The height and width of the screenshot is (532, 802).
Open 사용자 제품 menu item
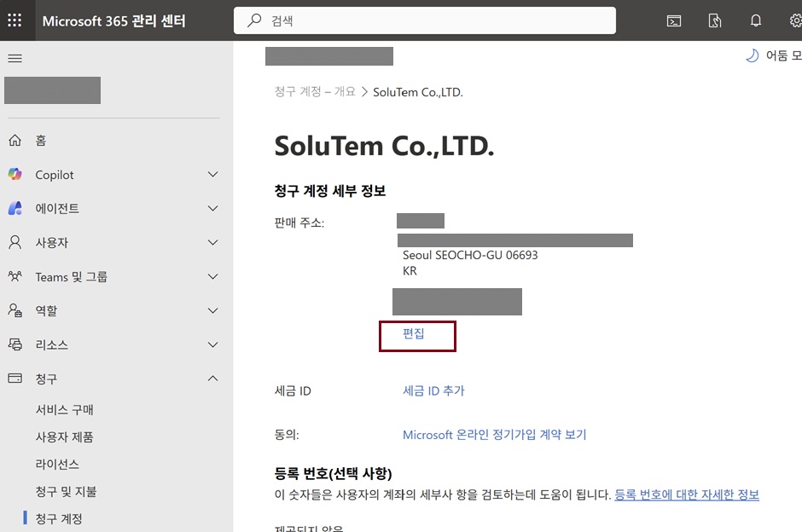pos(65,437)
